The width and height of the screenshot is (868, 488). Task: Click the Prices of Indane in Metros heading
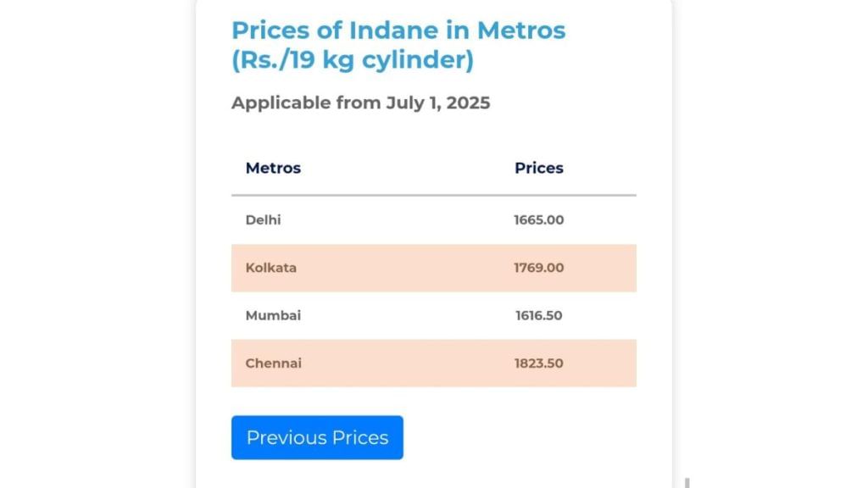pos(398,30)
